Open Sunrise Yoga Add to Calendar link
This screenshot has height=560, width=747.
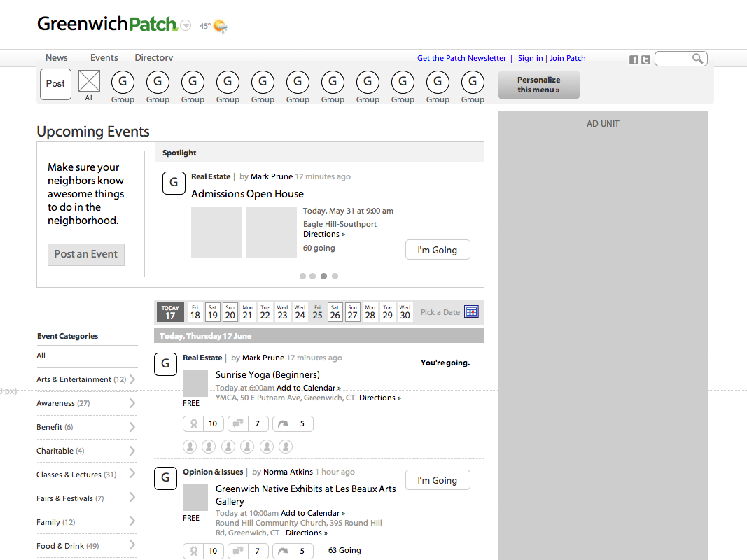(x=309, y=388)
